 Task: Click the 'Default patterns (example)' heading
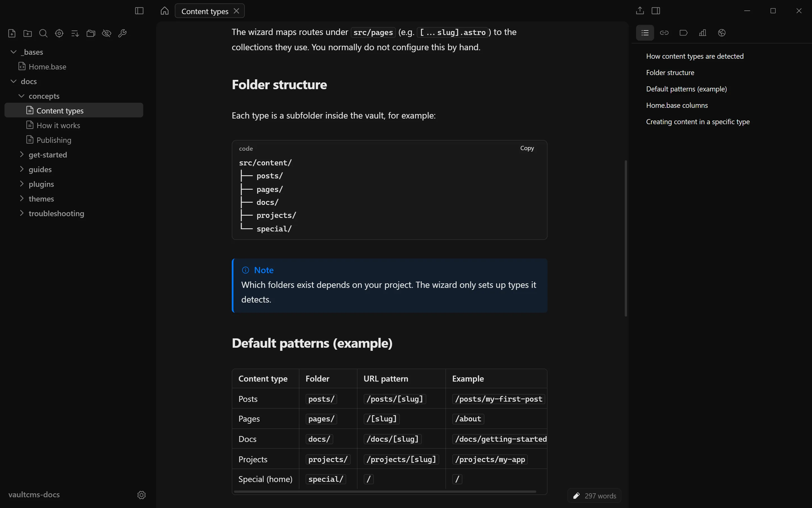pos(312,343)
